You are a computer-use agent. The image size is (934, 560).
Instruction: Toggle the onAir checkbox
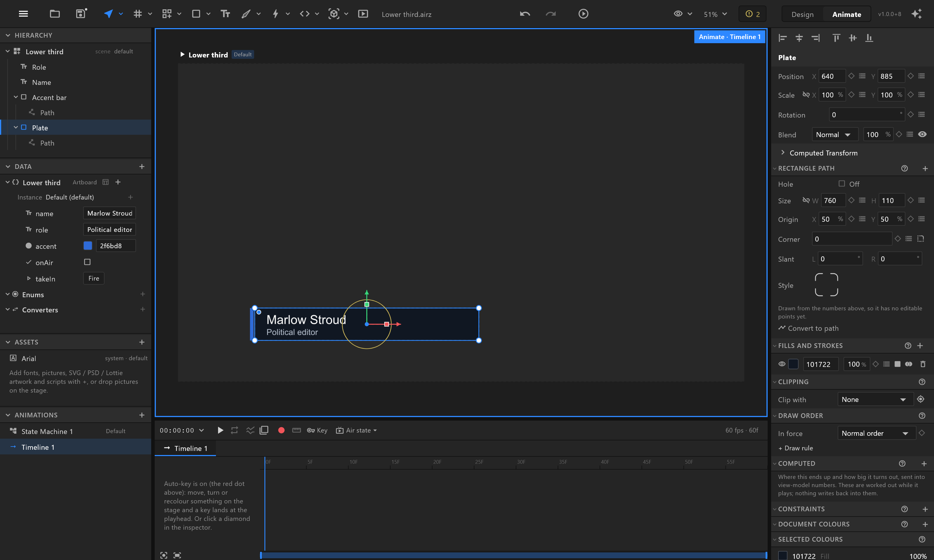click(87, 262)
